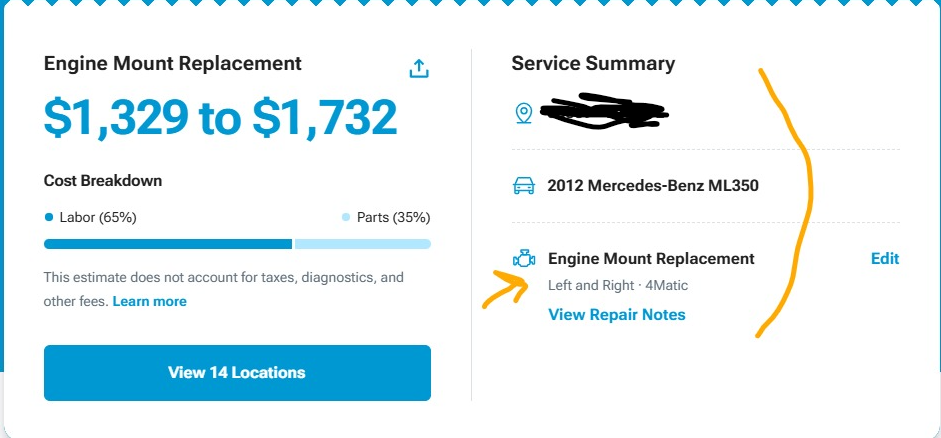Click the Labor legend dot
The width and height of the screenshot is (941, 438).
click(48, 217)
